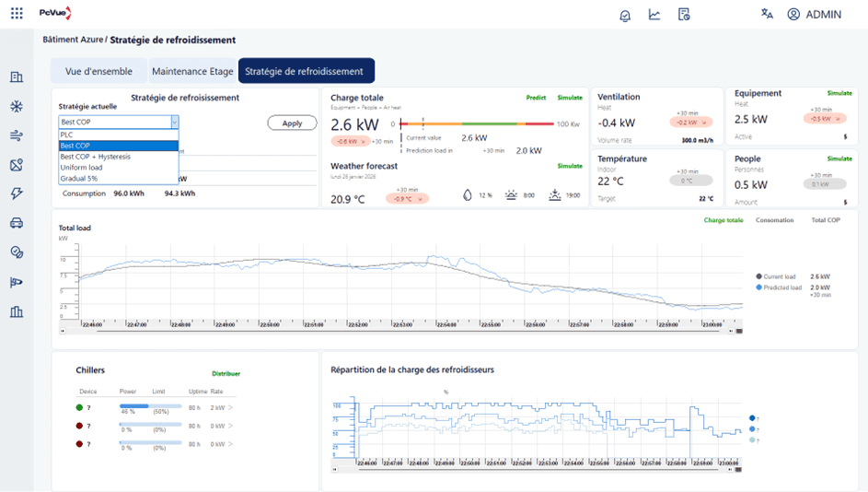Screen dimensions: 868x492
Task: Expand the Stratégie actuelle dropdown arrow
Action: point(174,122)
